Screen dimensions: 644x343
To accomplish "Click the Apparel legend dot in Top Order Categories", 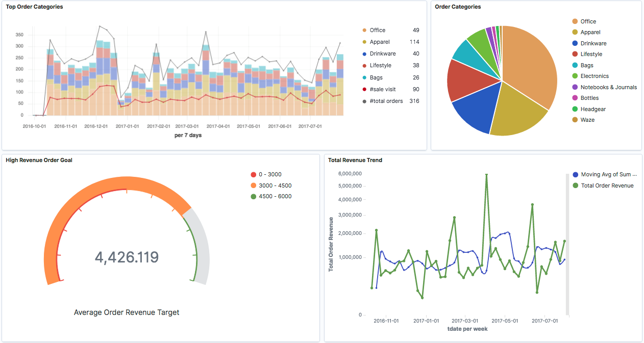I will coord(364,42).
